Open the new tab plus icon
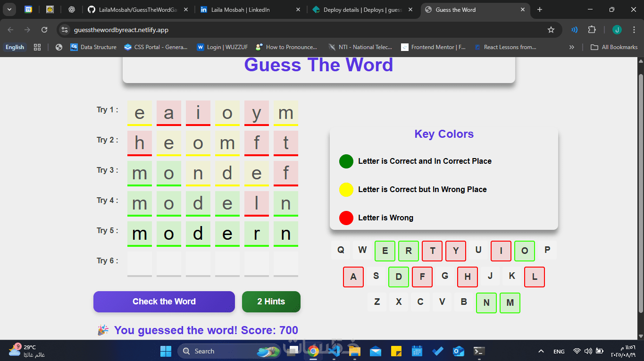Screen dimensions: 644x361 (x=540, y=9)
